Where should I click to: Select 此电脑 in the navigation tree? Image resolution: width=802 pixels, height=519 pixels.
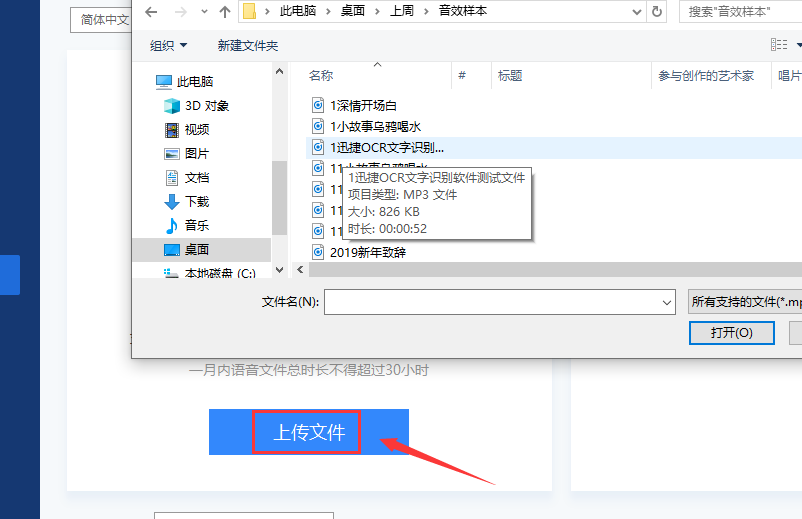(x=195, y=81)
